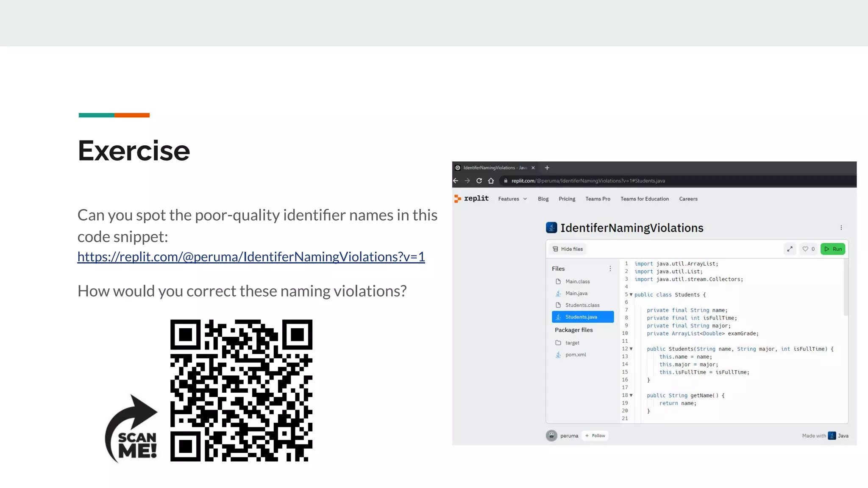Select the IdentiferNamingViolations browser tab
The image size is (868, 488).
tap(495, 168)
